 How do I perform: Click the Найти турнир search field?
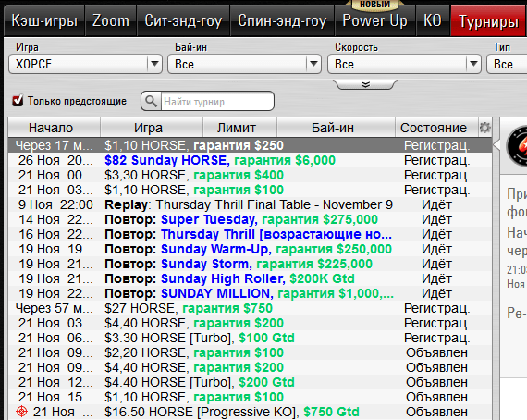click(x=217, y=101)
